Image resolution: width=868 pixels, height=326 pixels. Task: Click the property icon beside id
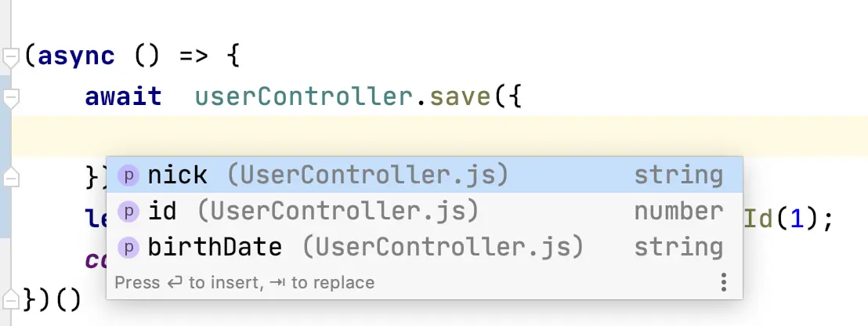128,212
